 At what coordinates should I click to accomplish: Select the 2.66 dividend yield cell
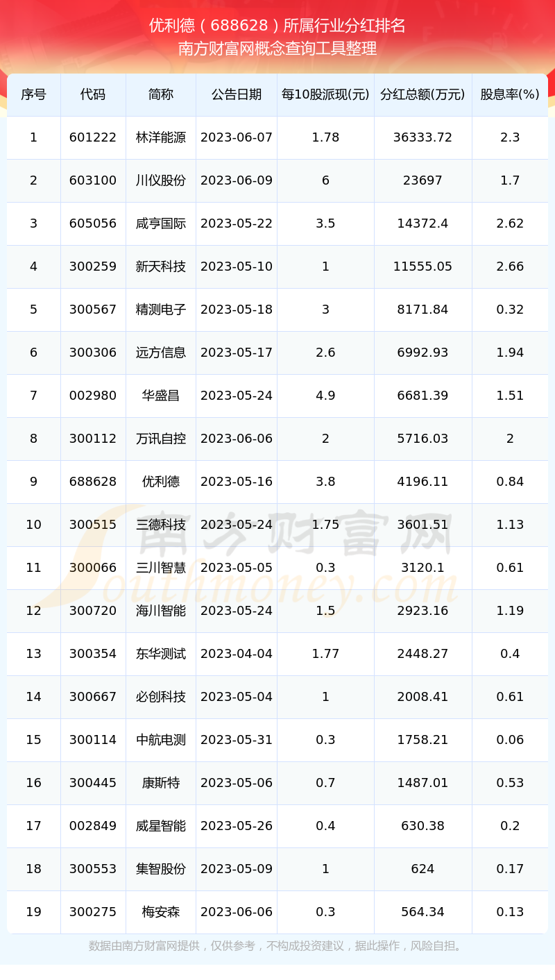(510, 267)
